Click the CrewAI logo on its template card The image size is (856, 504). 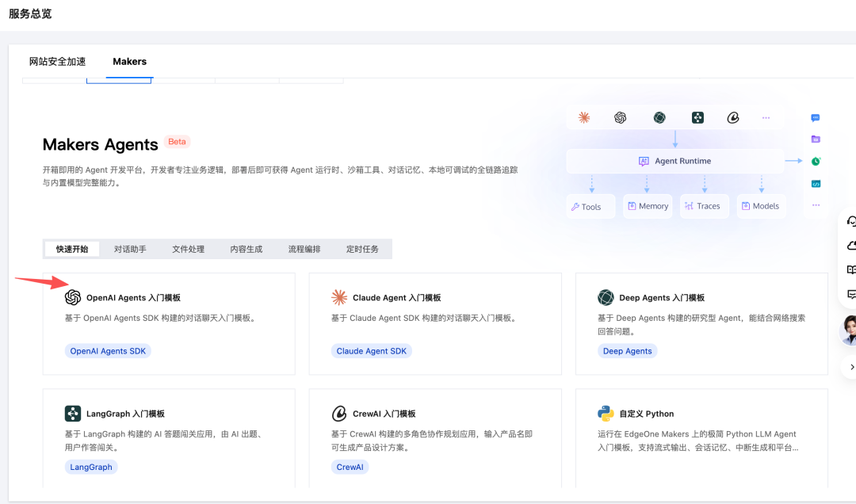point(339,414)
